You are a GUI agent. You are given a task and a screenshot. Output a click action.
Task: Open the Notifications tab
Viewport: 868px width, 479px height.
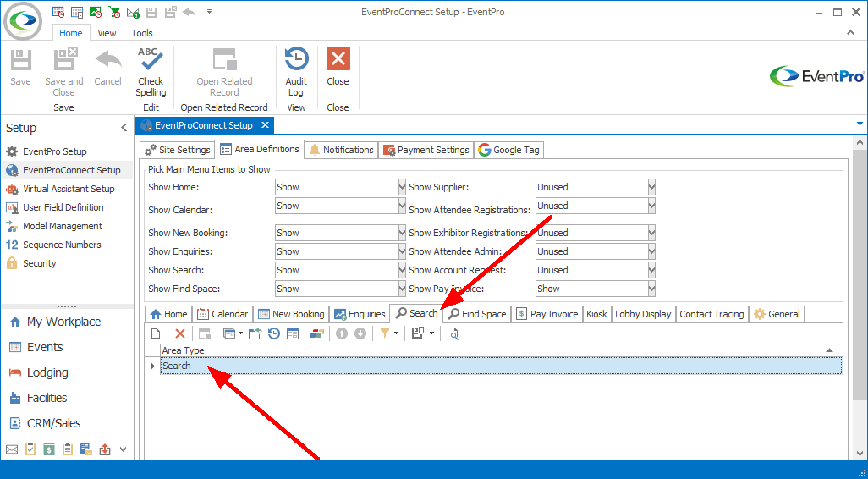point(341,150)
